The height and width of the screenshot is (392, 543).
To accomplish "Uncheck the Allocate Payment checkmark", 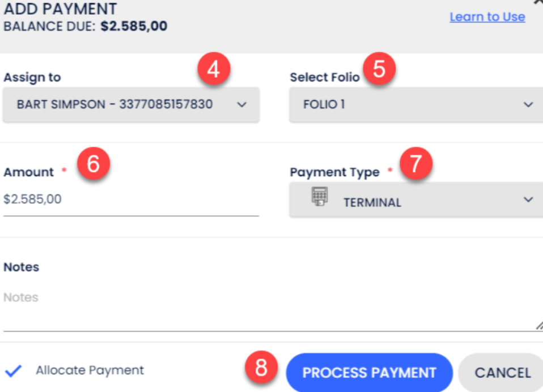I will (x=13, y=371).
